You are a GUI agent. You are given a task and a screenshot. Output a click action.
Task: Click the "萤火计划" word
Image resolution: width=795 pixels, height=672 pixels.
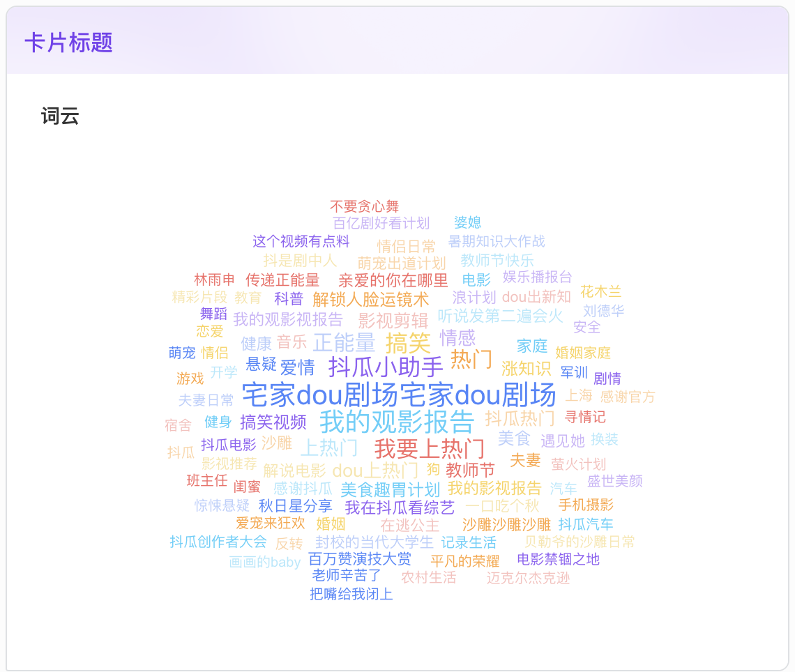pyautogui.click(x=579, y=464)
